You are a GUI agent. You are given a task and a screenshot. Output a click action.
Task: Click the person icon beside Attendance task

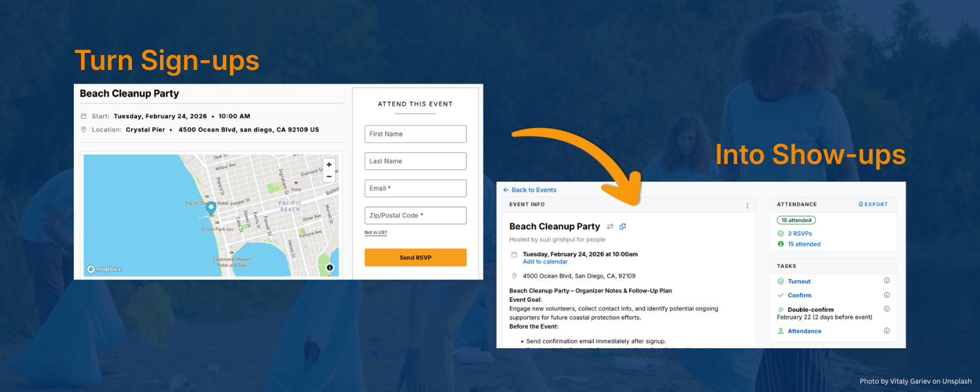click(x=781, y=331)
